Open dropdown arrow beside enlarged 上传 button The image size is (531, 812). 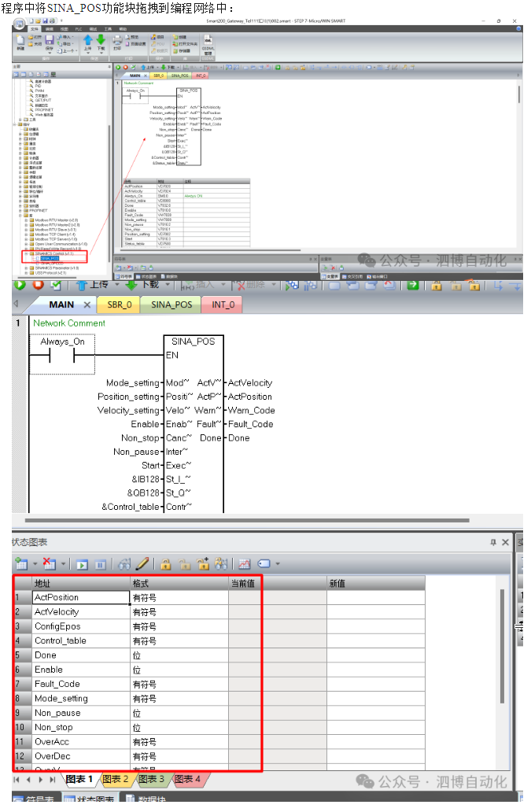tap(116, 286)
